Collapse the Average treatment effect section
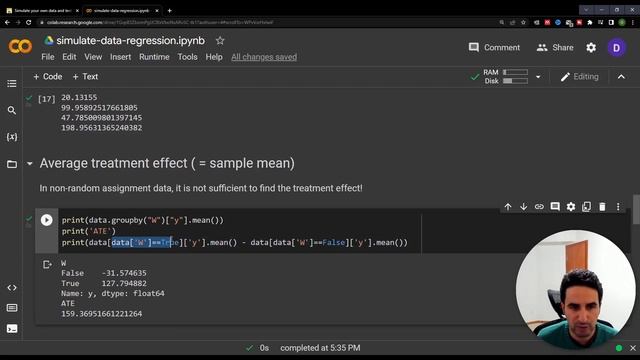 pos(29,164)
